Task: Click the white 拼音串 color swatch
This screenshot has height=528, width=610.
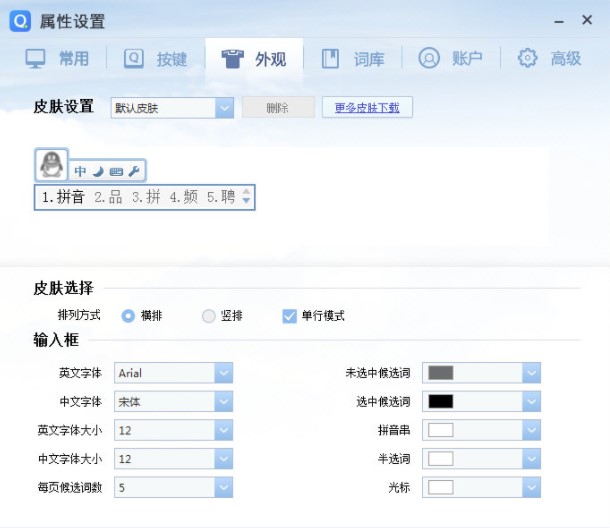Action: tap(440, 430)
